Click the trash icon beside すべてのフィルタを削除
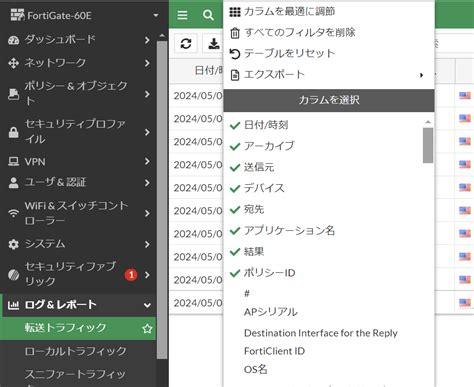Image resolution: width=474 pixels, height=387 pixels. click(x=235, y=33)
